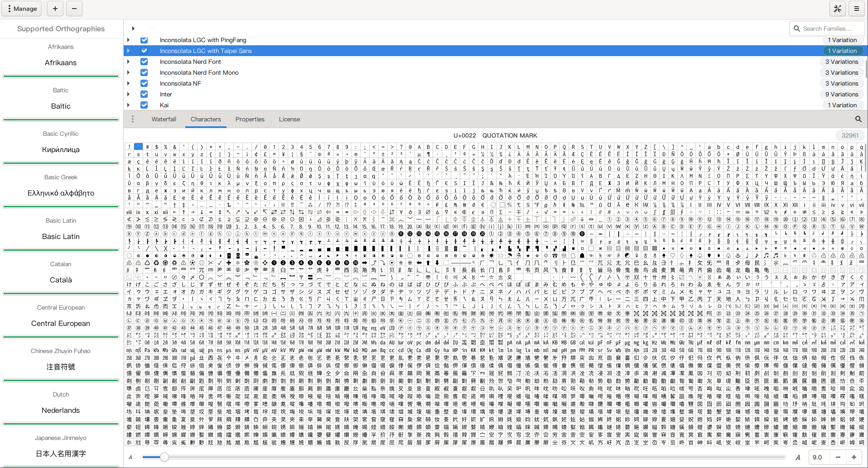Expand the topmost partially hidden font row
Viewport: 868px width, 468px height.
pyautogui.click(x=133, y=29)
